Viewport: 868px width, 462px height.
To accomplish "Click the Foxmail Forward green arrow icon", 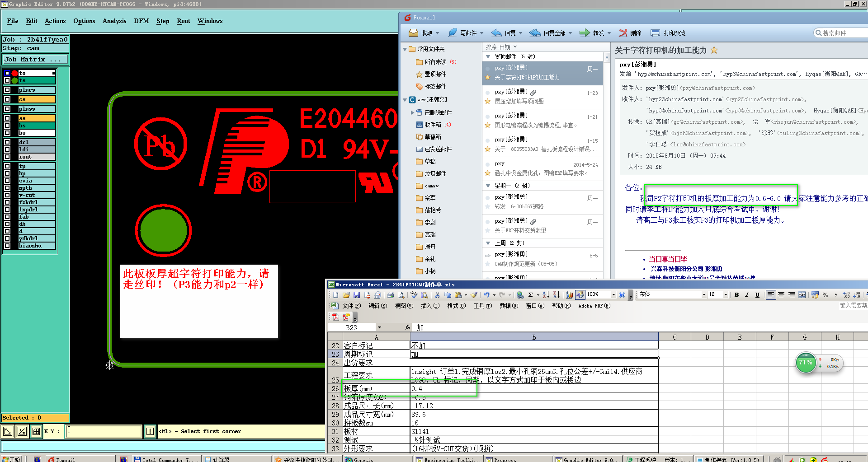I will coord(585,33).
